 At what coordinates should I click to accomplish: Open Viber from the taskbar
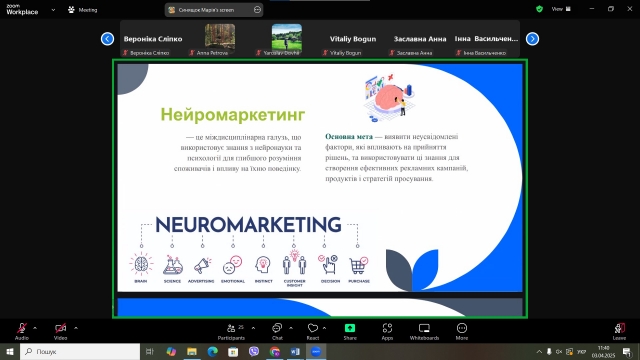pyautogui.click(x=254, y=351)
